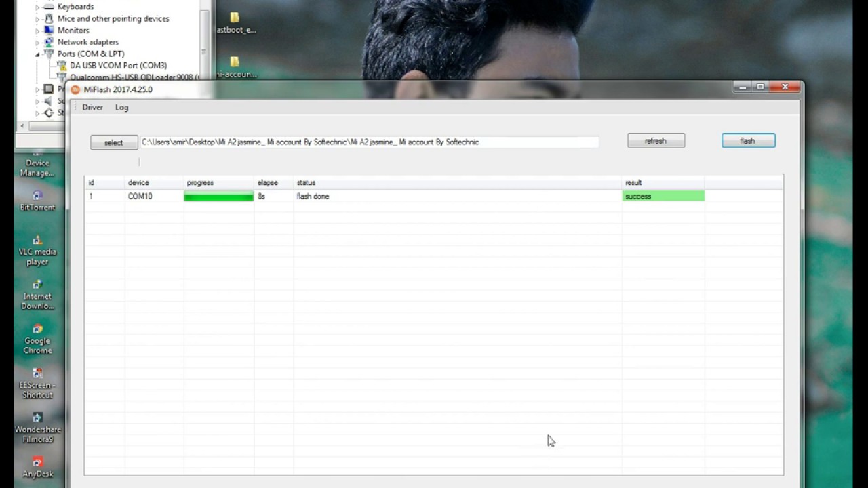Click the 'device' column header
Viewport: 868px width, 488px height.
pos(154,183)
